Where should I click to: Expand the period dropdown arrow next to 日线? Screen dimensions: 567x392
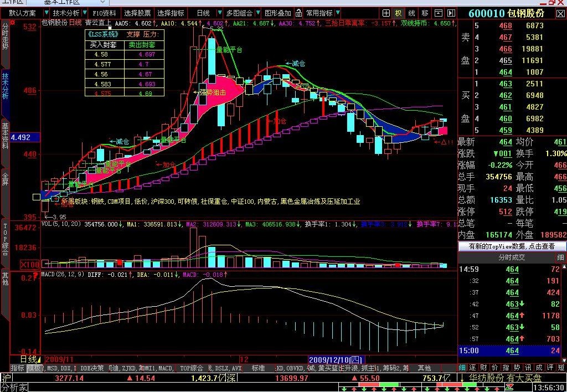click(x=219, y=13)
